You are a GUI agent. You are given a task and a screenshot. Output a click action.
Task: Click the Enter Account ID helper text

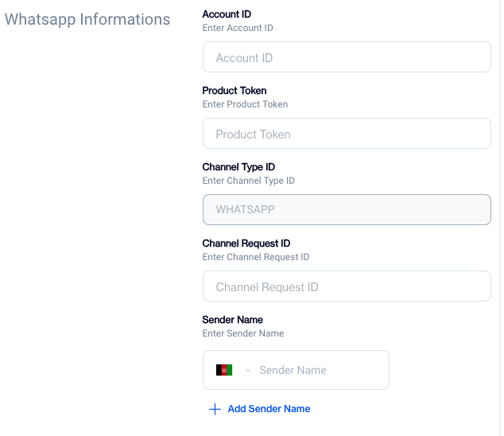[238, 28]
